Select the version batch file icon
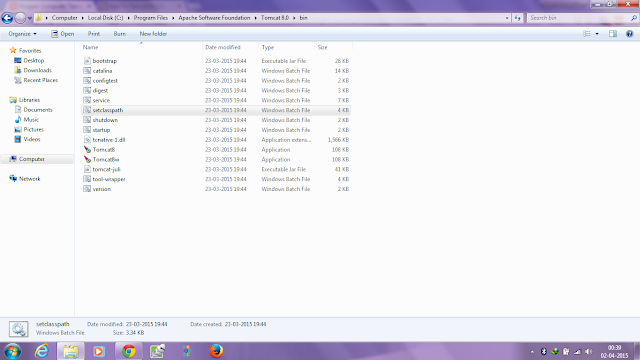The image size is (640, 360). 87,189
